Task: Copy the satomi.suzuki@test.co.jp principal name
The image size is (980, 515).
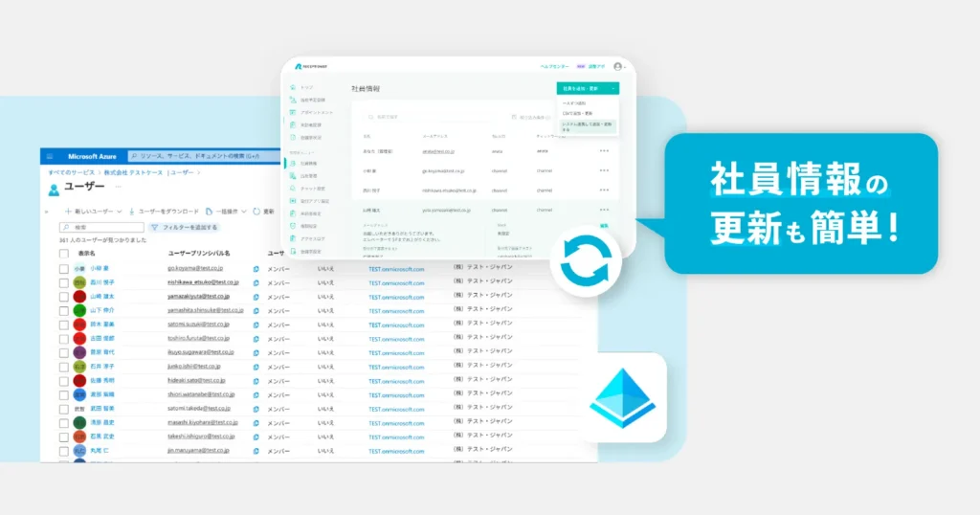Action: pyautogui.click(x=256, y=325)
